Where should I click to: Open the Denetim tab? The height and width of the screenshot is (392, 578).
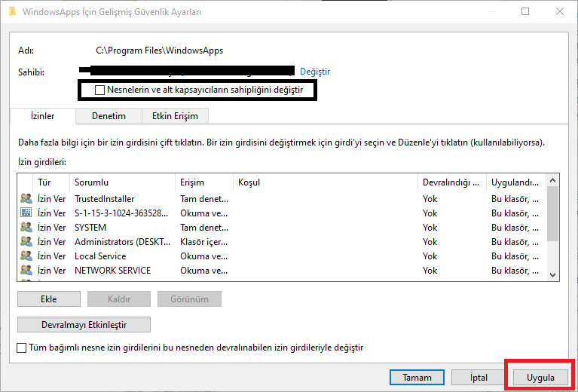point(109,116)
